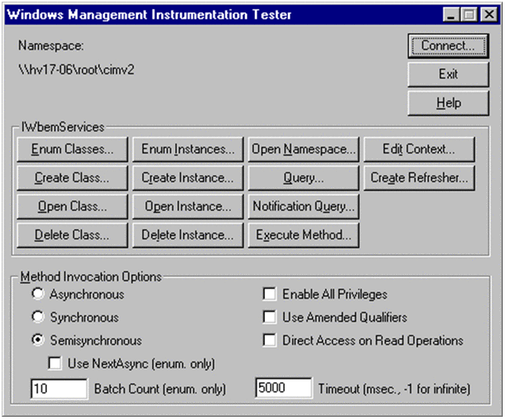Focus the Timeout value field
506x420 pixels.
coord(284,388)
